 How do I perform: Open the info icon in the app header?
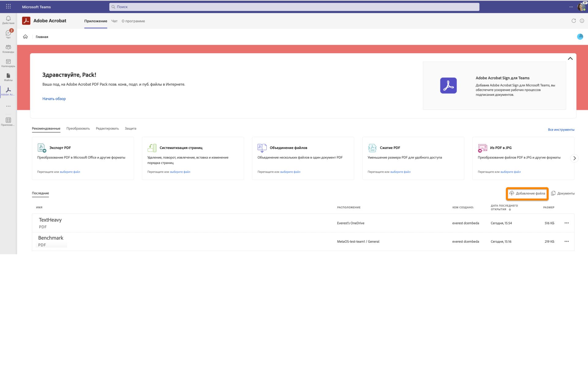click(582, 21)
